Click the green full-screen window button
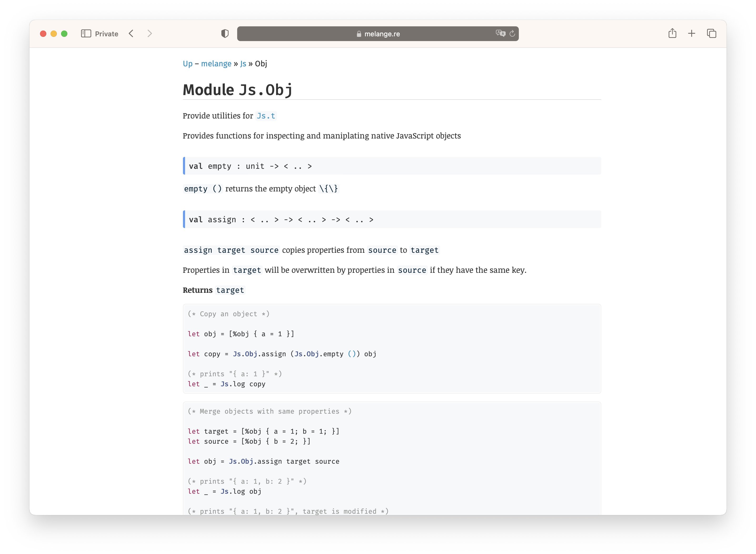Viewport: 756px width, 554px height. [x=64, y=33]
